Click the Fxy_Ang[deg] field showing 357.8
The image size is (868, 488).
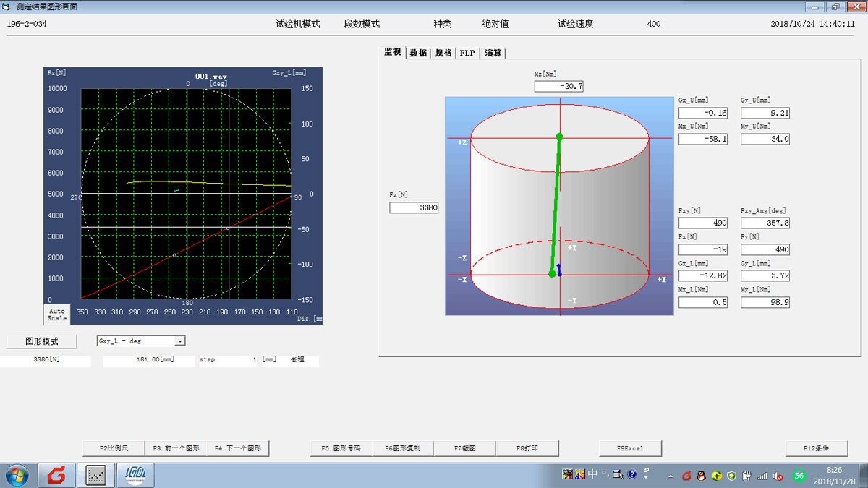pos(765,223)
